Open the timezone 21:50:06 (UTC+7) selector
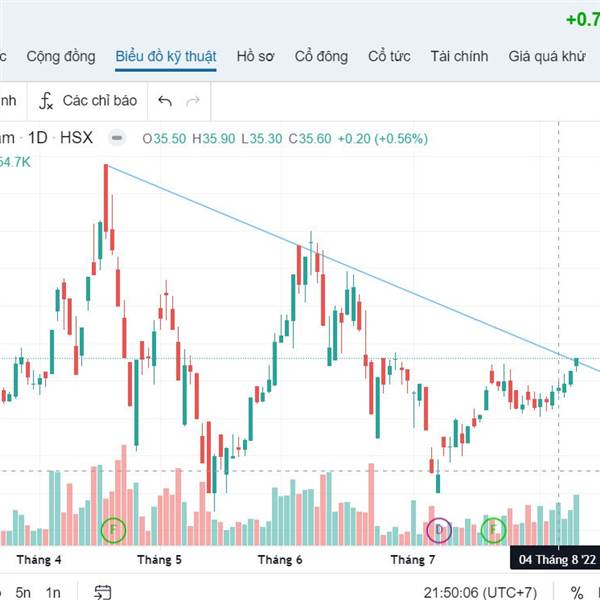 tap(480, 592)
